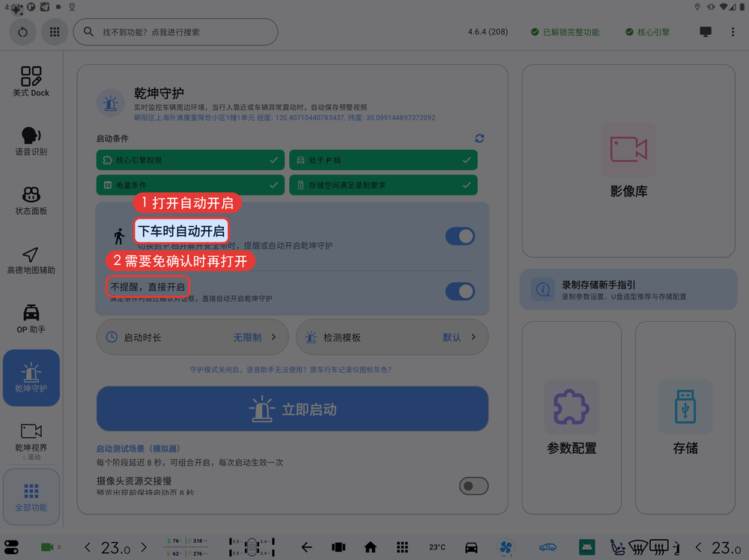The width and height of the screenshot is (749, 560).
Task: Click the refresh icon in top bar
Action: pos(22,32)
